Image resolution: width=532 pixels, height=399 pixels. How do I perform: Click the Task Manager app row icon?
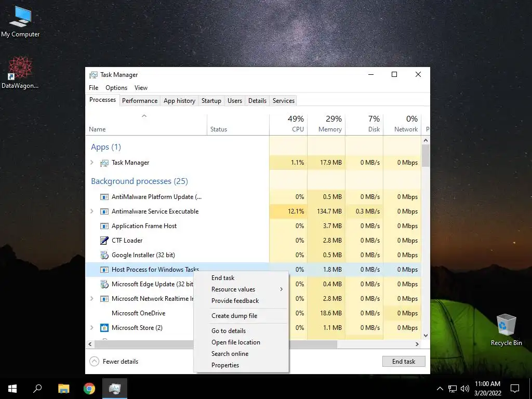click(x=104, y=163)
